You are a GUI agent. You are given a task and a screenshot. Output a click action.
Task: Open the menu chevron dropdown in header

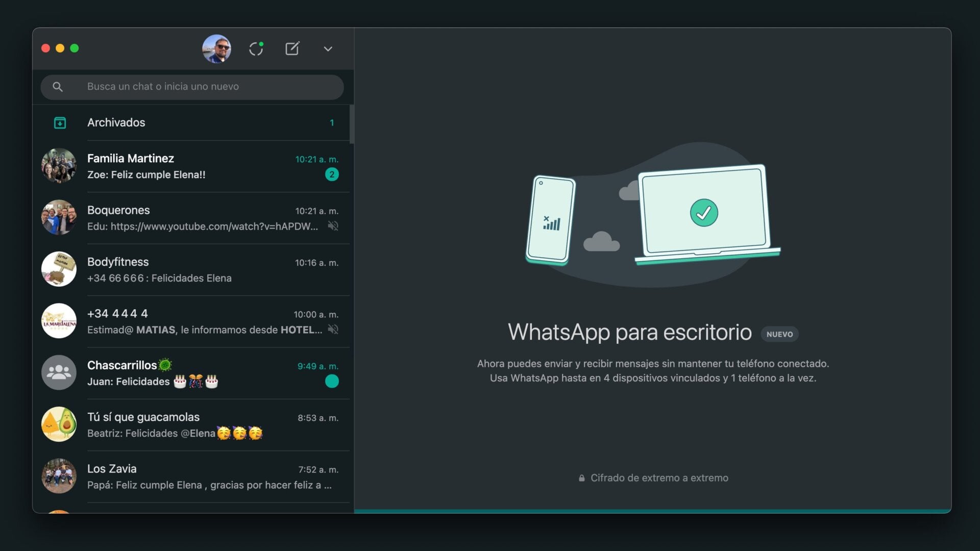[328, 49]
